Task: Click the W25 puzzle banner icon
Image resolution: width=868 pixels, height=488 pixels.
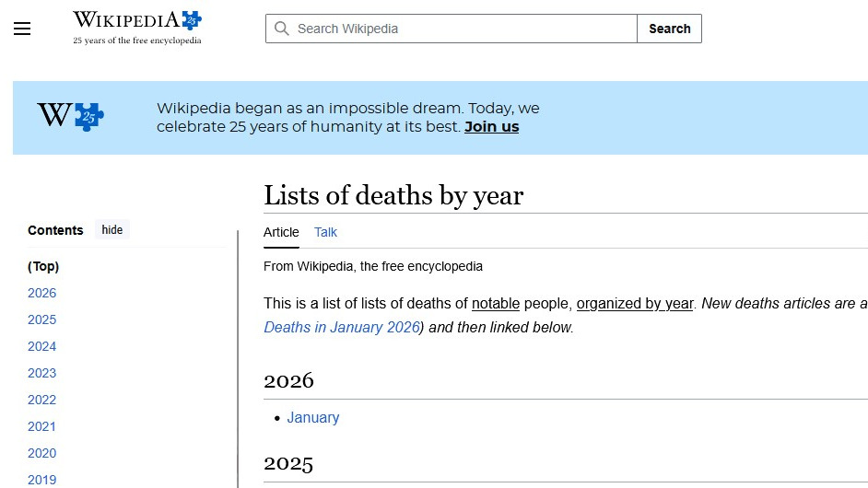Action: coord(70,116)
